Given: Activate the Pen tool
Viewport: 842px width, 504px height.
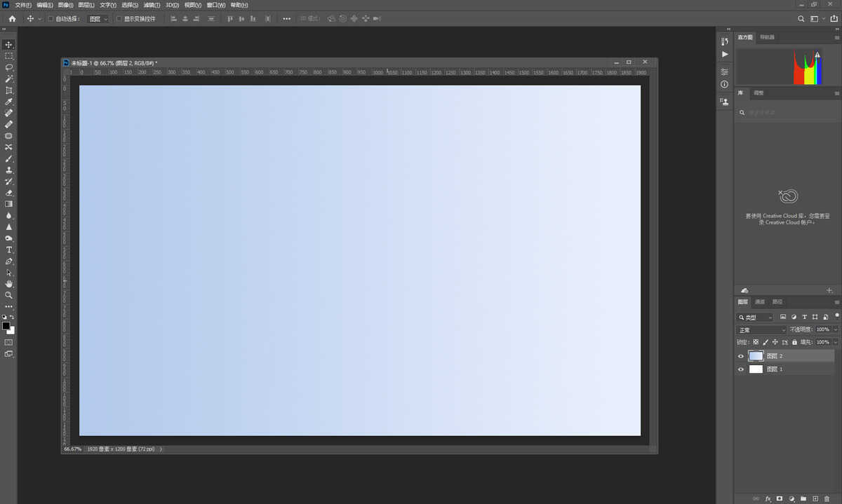Looking at the screenshot, I should click(9, 261).
